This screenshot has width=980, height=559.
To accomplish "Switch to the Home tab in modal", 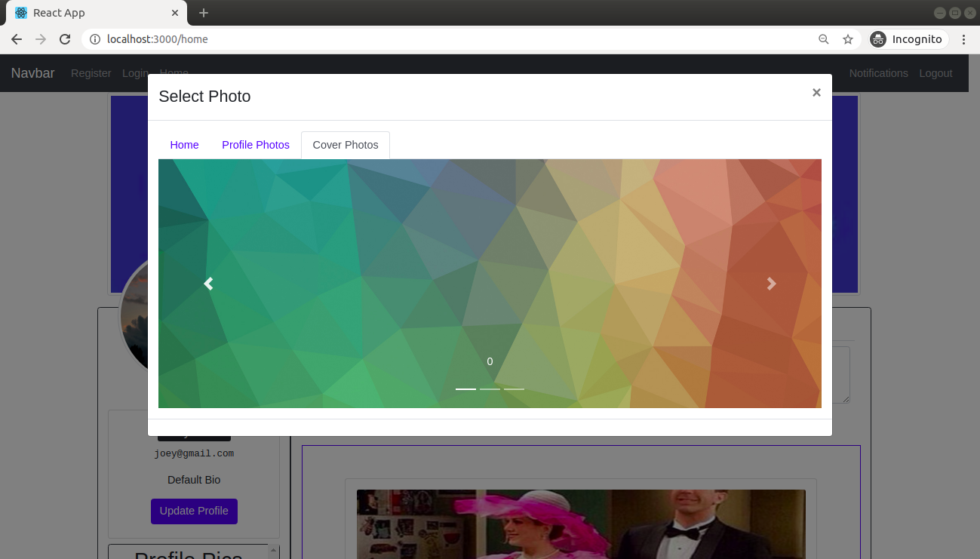I will (x=185, y=145).
